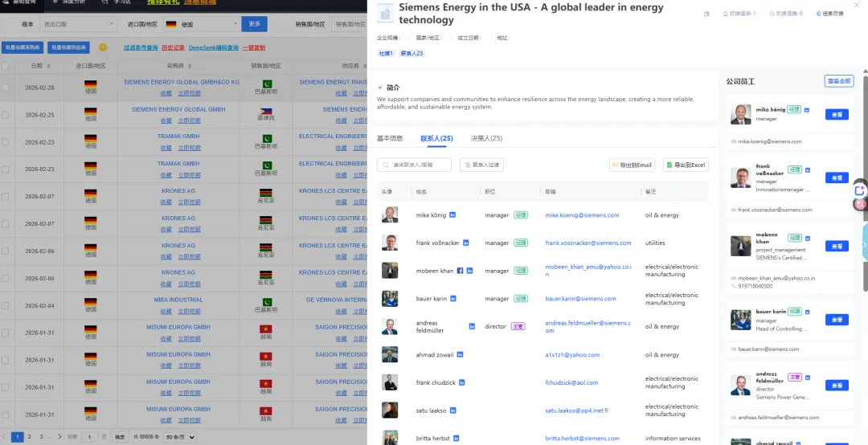Click mike.koenig@siemens.com email link in table

click(582, 214)
